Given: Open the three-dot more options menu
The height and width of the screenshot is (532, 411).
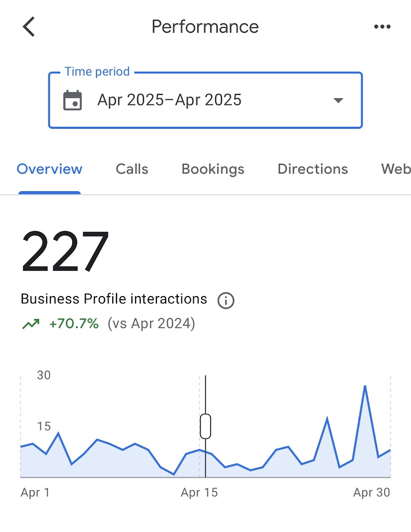Looking at the screenshot, I should click(382, 26).
